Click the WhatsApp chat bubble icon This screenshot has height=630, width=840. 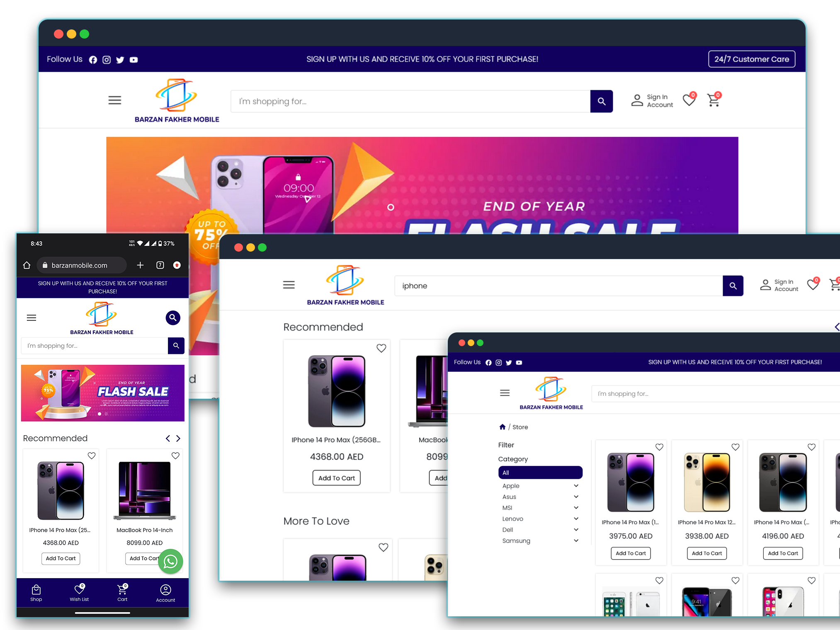(170, 562)
